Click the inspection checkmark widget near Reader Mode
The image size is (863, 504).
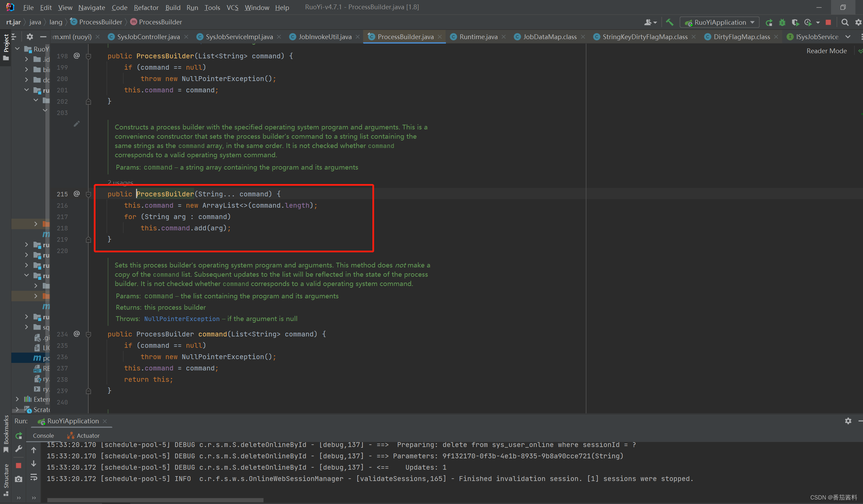point(860,51)
